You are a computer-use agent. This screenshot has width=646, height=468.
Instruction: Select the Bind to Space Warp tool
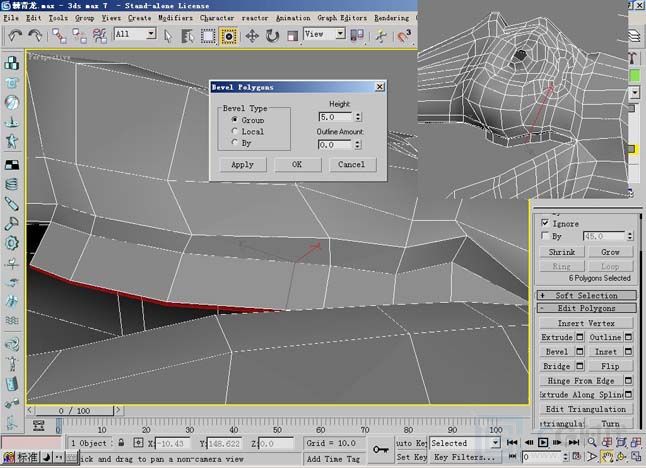(x=100, y=36)
